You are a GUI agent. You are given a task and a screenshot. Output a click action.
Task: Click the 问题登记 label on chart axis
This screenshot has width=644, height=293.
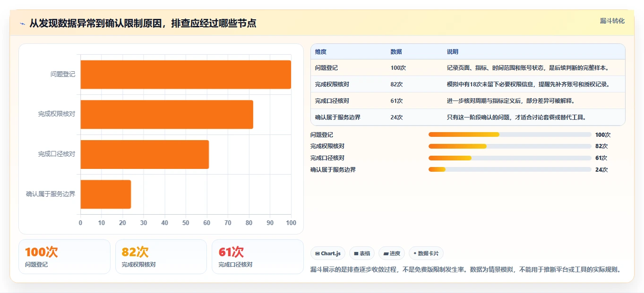coord(63,75)
